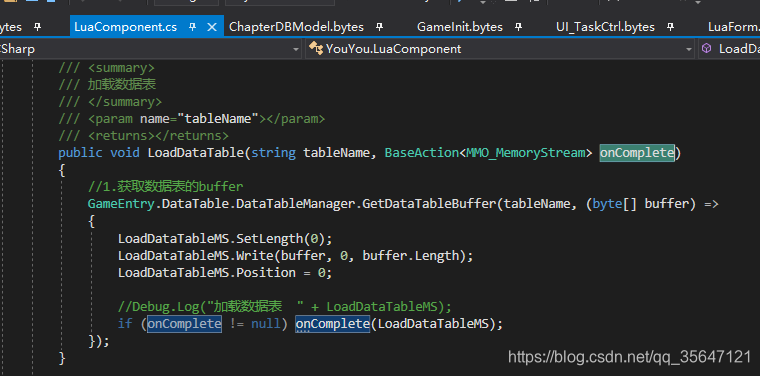Pin the ChapterDBModel.bytes tab
Viewport: 760px width, 376px height.
(x=380, y=27)
